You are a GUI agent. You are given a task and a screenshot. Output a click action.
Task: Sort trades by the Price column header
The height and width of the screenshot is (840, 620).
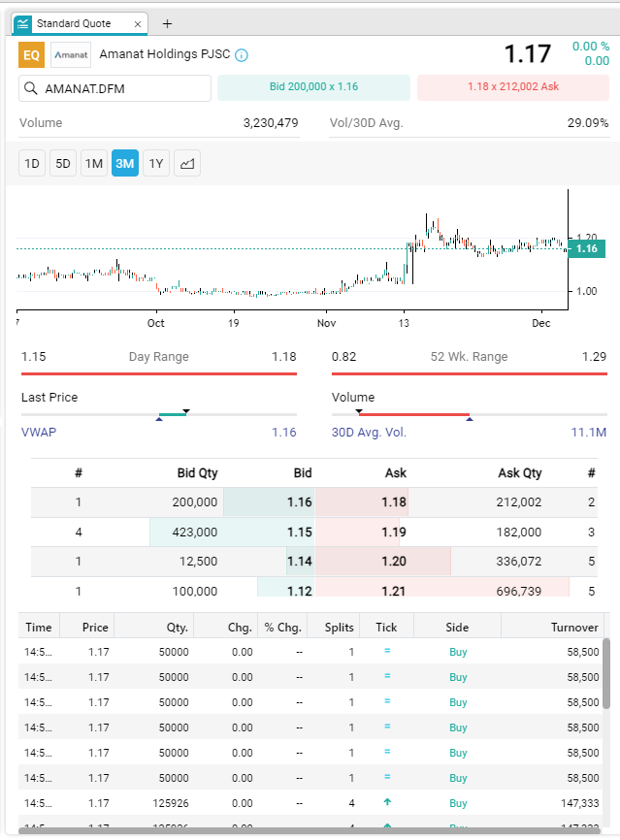pyautogui.click(x=95, y=628)
